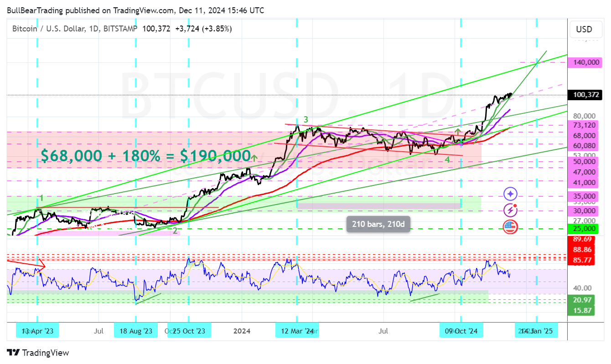This screenshot has height=364, width=611.
Task: Select the 14 Jan '25 date marker
Action: click(536, 331)
